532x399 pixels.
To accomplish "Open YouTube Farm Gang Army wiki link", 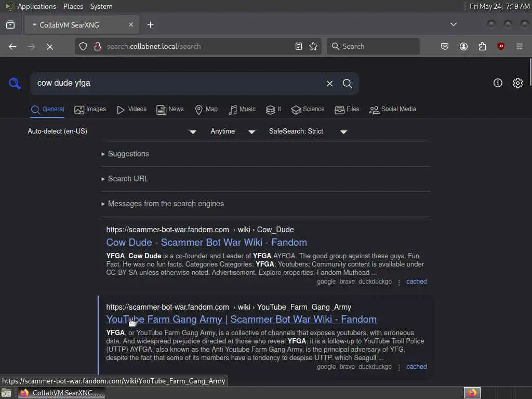I will coord(241,320).
